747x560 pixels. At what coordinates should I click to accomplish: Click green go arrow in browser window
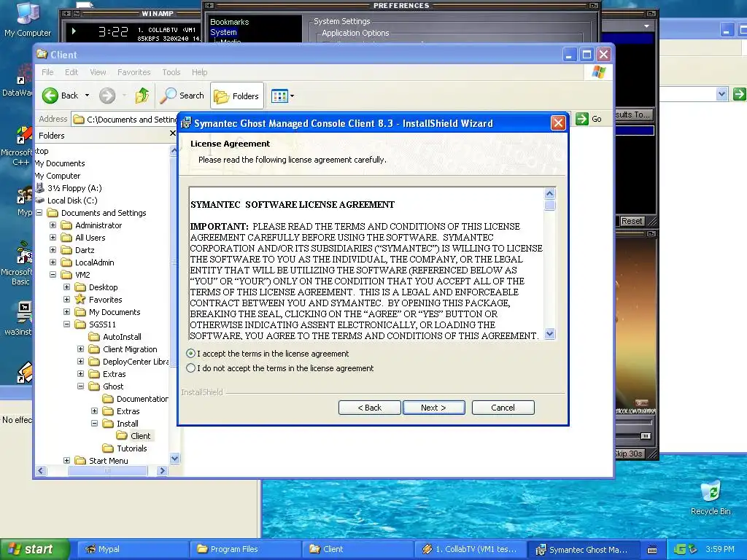739,94
